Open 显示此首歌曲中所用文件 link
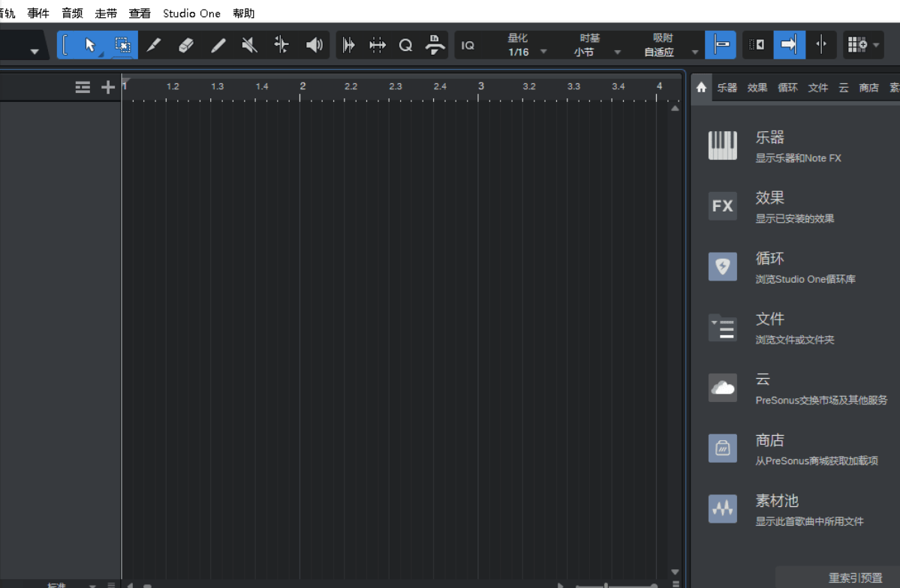900x588 pixels. [809, 521]
